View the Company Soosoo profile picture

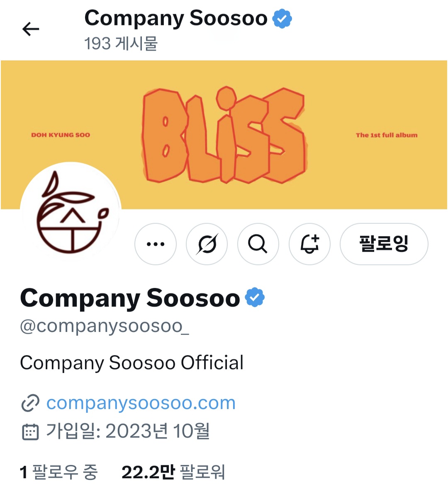click(x=71, y=213)
